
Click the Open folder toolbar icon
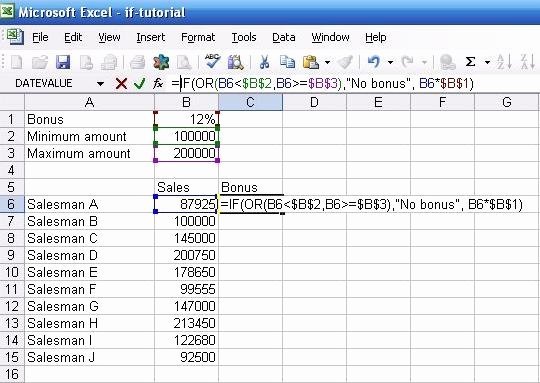click(40, 62)
